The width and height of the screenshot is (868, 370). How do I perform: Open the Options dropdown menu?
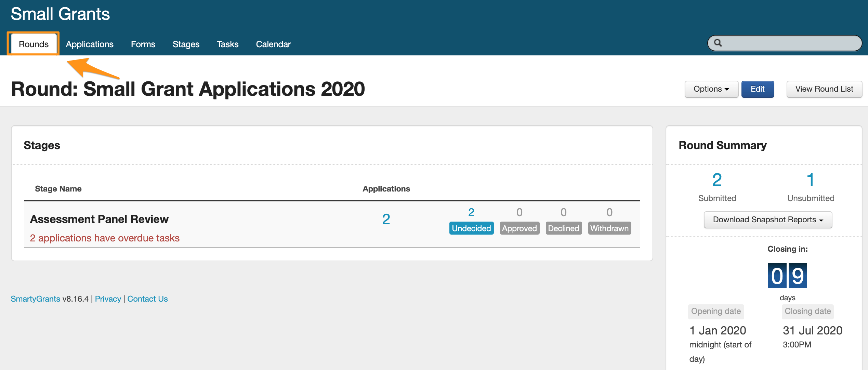711,89
